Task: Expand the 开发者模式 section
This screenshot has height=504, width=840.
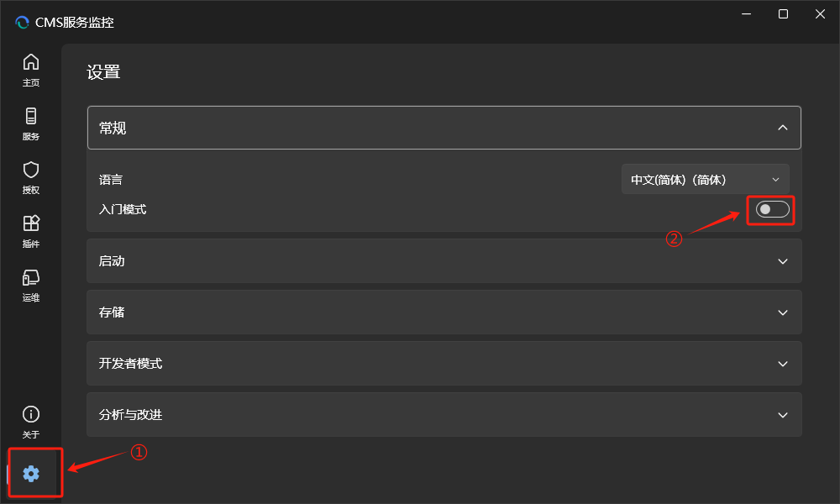Action: tap(782, 364)
